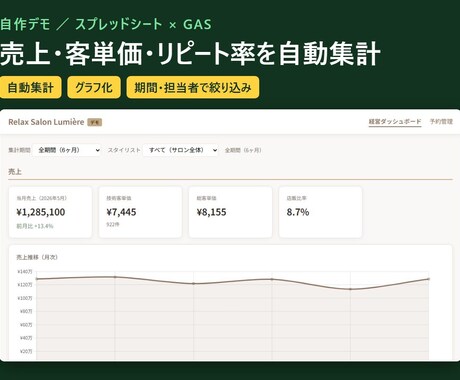
Task: Click the 前月比 +13.4% text
Action: coord(35,226)
